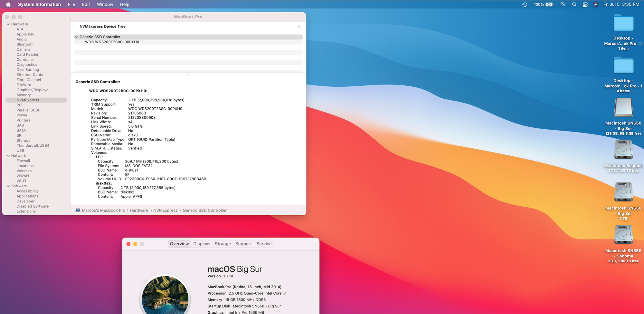The height and width of the screenshot is (314, 644).
Task: Click Marcos's MacBook Pro in path bar
Action: pyautogui.click(x=104, y=210)
